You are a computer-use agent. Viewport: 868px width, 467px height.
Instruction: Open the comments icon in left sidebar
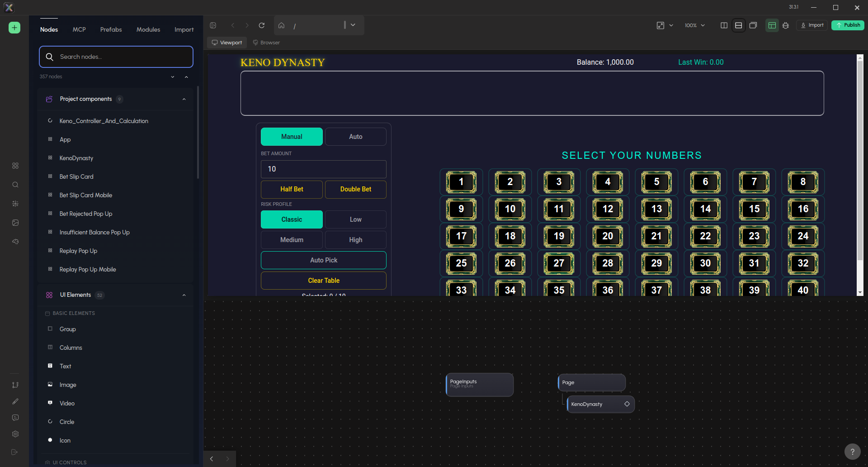[15, 418]
